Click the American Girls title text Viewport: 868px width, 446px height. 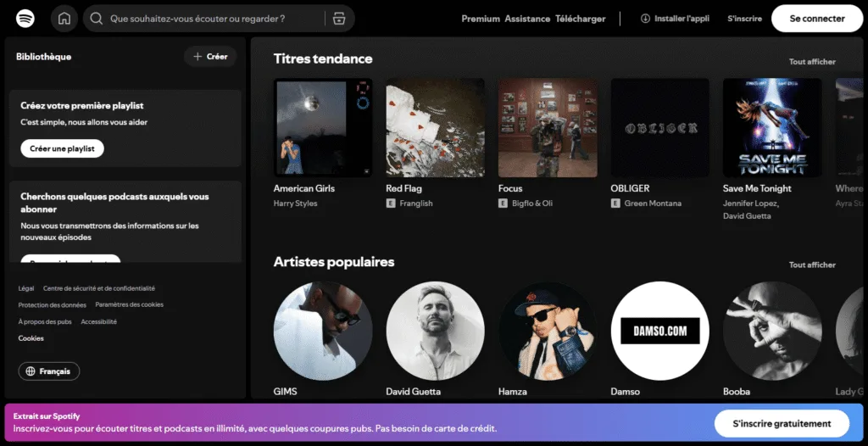304,188
